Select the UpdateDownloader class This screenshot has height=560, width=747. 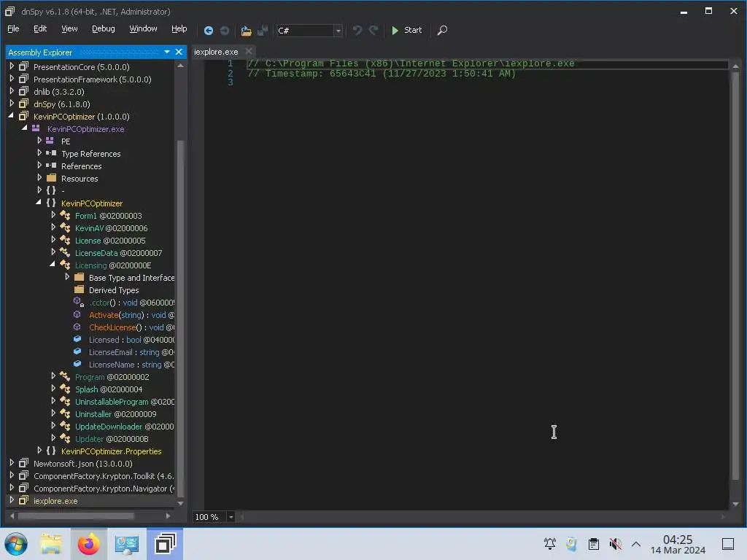click(x=124, y=426)
